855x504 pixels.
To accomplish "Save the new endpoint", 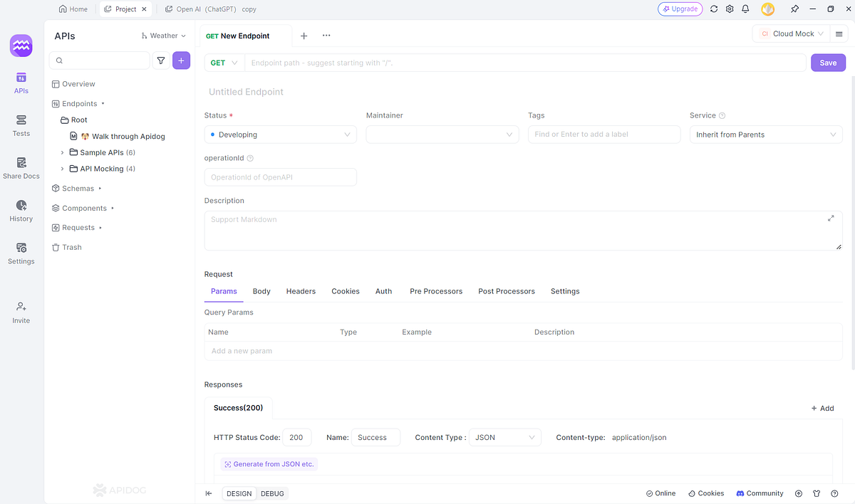I will (x=827, y=63).
